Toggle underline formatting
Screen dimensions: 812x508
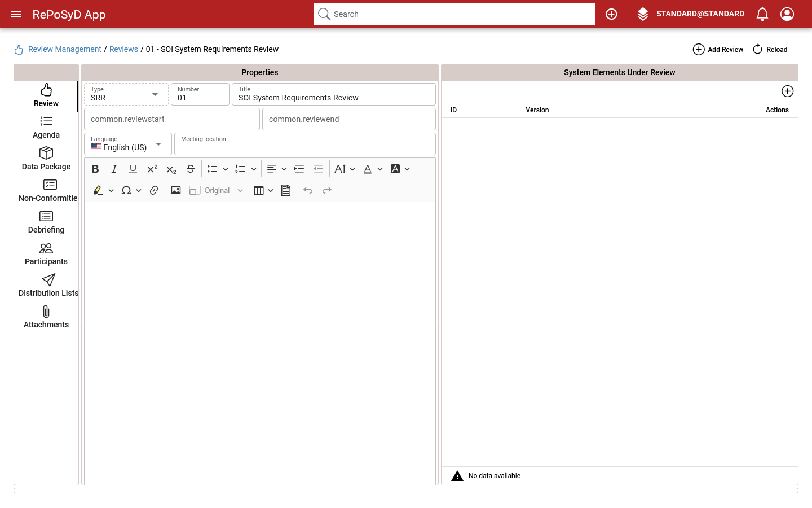(x=133, y=169)
